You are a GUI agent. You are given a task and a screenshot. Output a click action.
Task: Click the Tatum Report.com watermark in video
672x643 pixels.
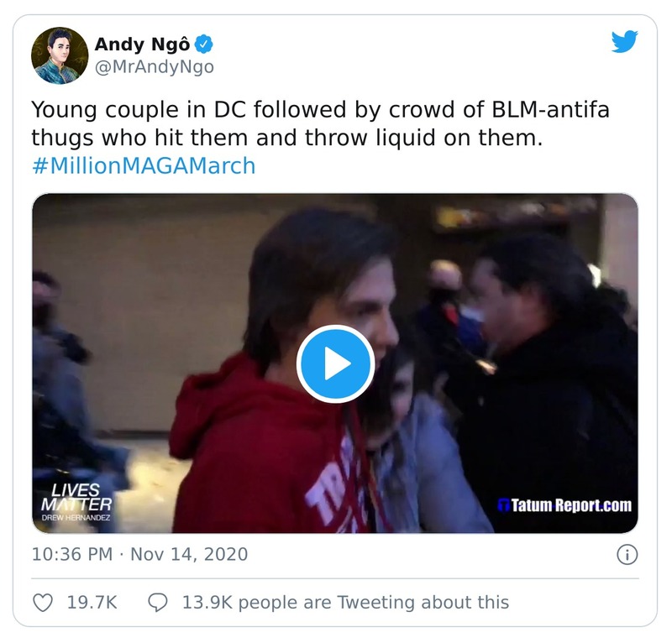(564, 505)
